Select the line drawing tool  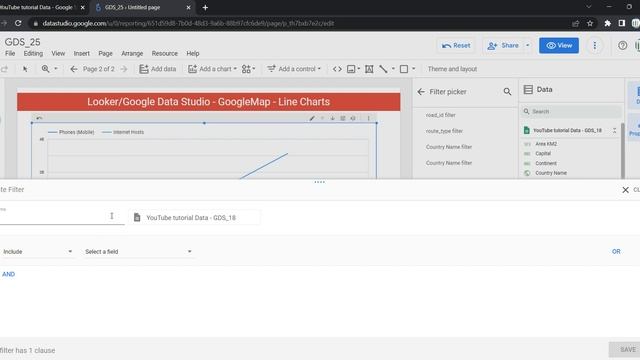[383, 69]
